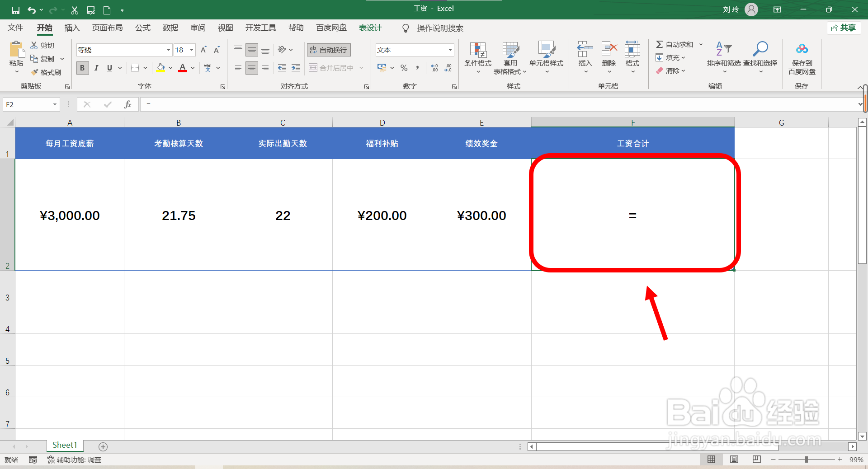Viewport: 868px width, 469px height.
Task: Switch to the 表设计 ribbon tab
Action: (370, 28)
